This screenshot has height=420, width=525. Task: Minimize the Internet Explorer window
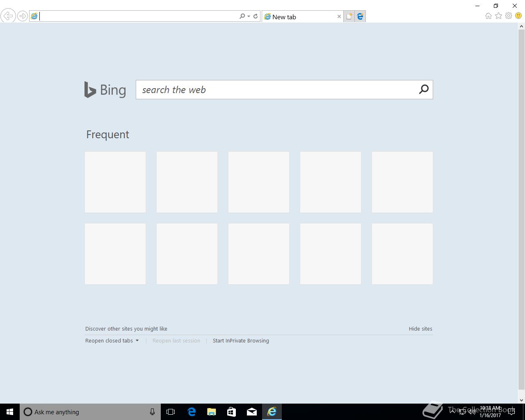[x=477, y=6]
